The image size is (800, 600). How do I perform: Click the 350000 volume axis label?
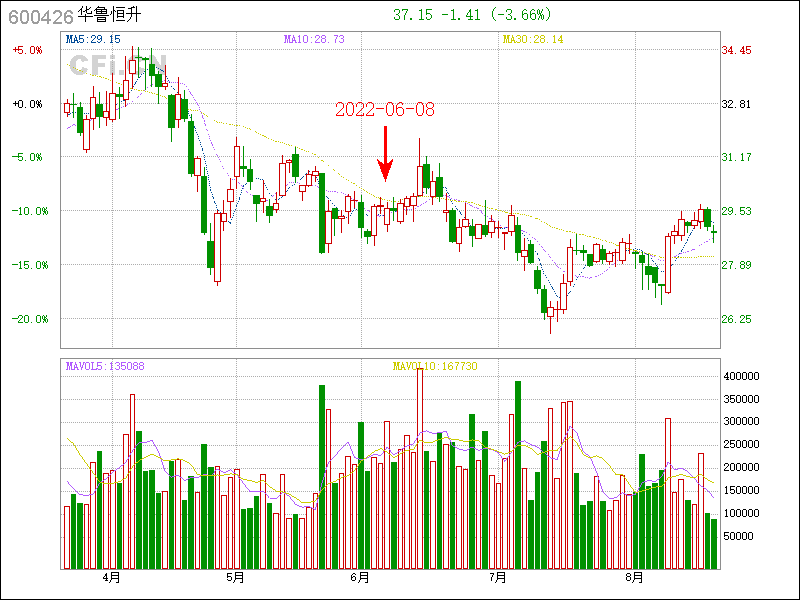741,399
